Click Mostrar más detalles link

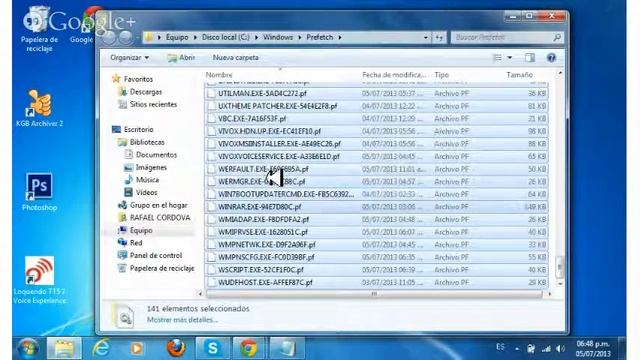click(182, 320)
